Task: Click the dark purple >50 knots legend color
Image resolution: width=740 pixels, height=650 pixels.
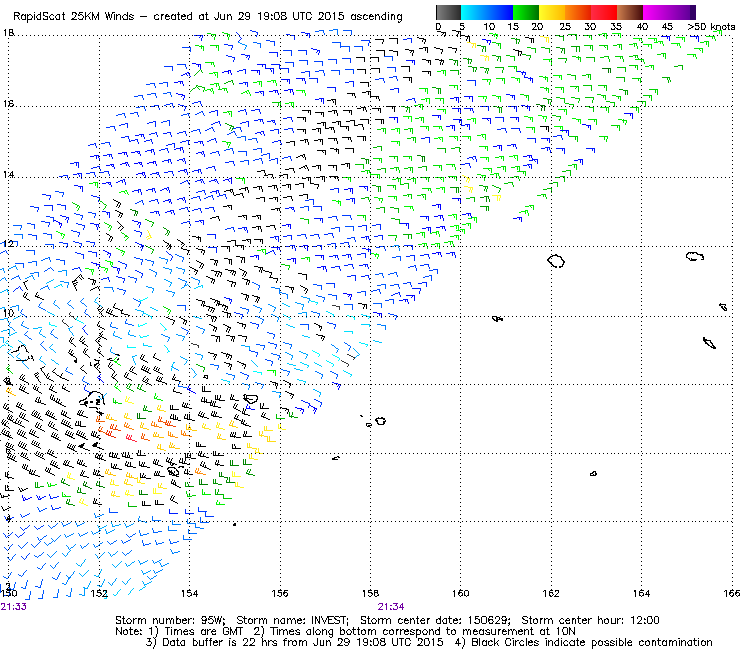Action: pos(693,12)
